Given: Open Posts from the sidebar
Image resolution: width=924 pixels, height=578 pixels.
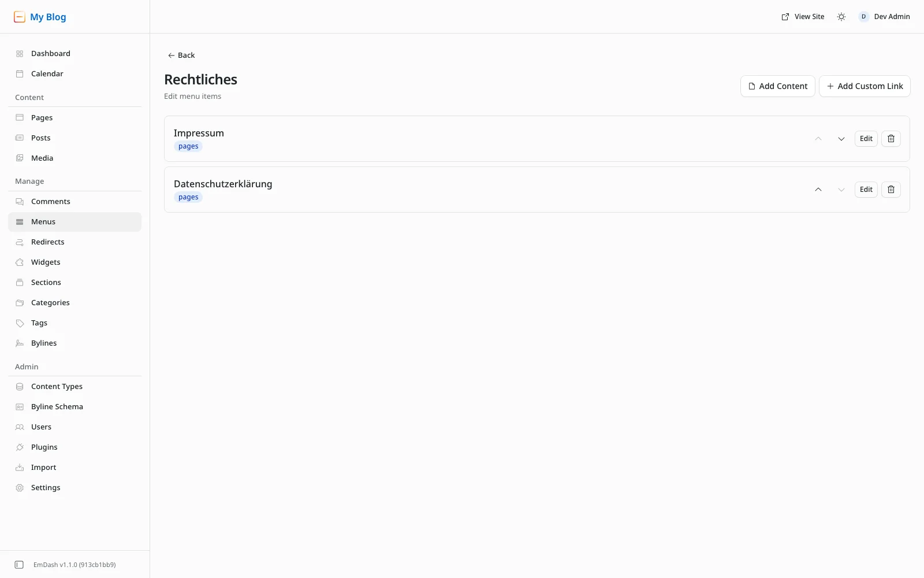Looking at the screenshot, I should click(75, 138).
